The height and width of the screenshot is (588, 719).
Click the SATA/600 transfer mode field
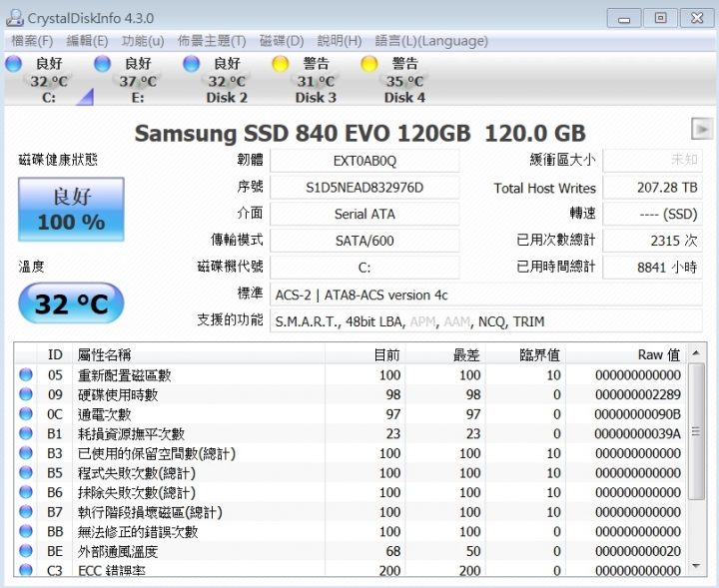coord(364,241)
